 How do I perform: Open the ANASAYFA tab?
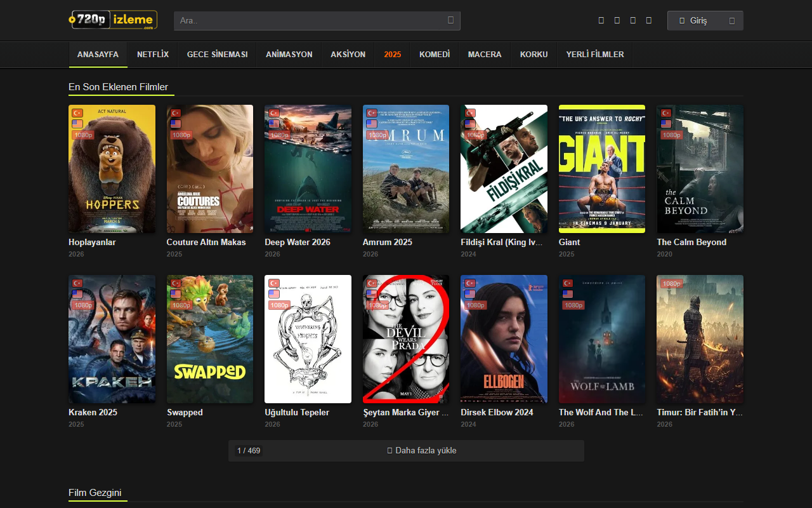[98, 55]
